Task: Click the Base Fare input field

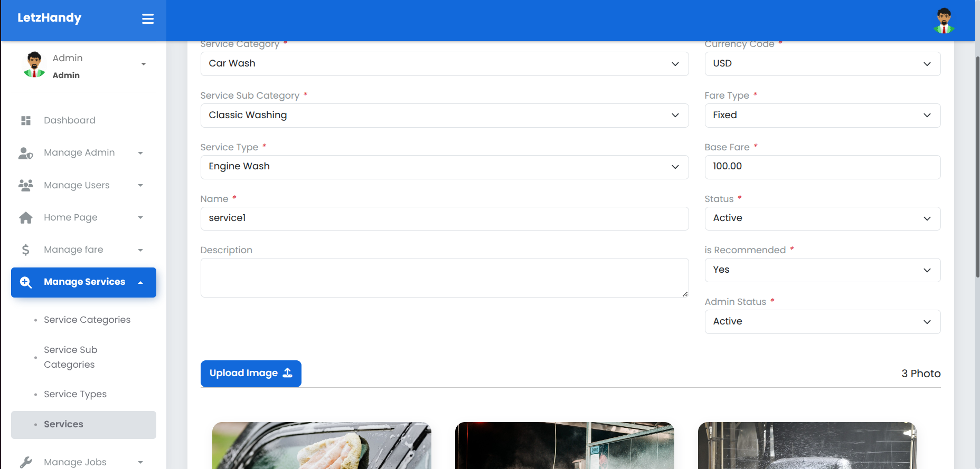Action: pos(823,167)
